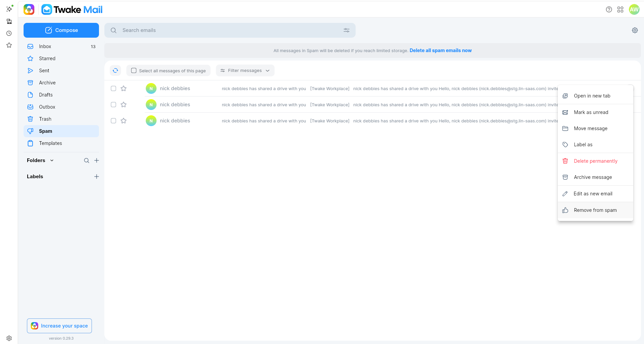Open the AW profile avatar
644x344 pixels.
(x=634, y=9)
